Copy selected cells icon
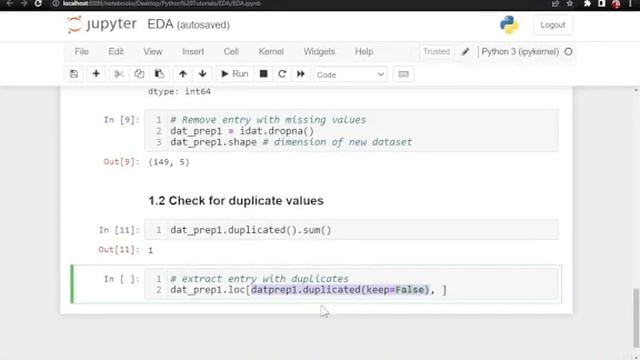Image resolution: width=640 pixels, height=360 pixels. coord(139,74)
